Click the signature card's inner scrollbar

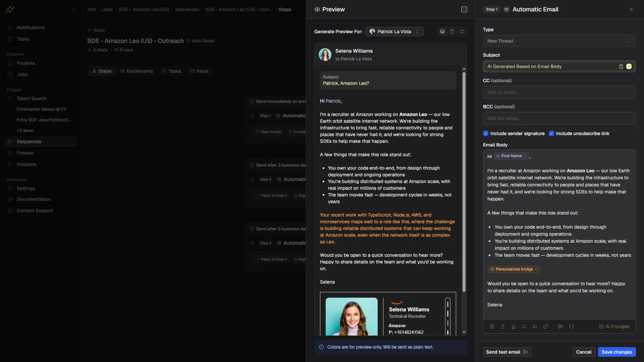[447, 317]
